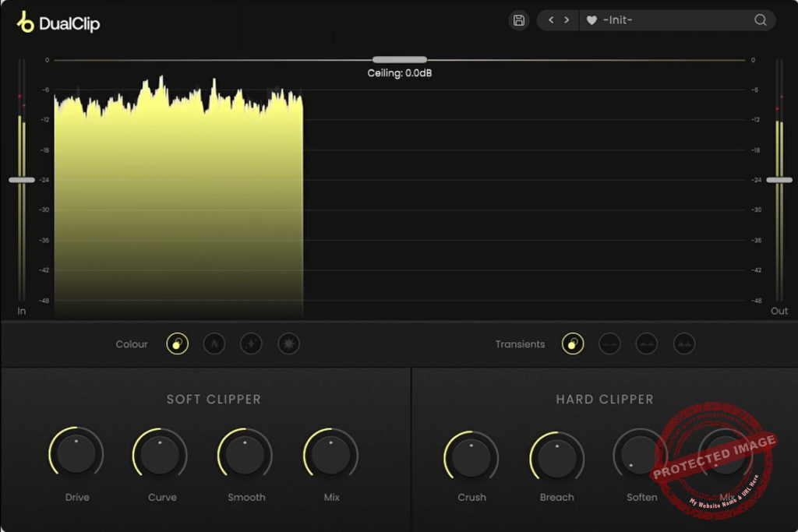Click the HARD CLIPPER heading
This screenshot has width=798, height=532.
click(x=605, y=400)
